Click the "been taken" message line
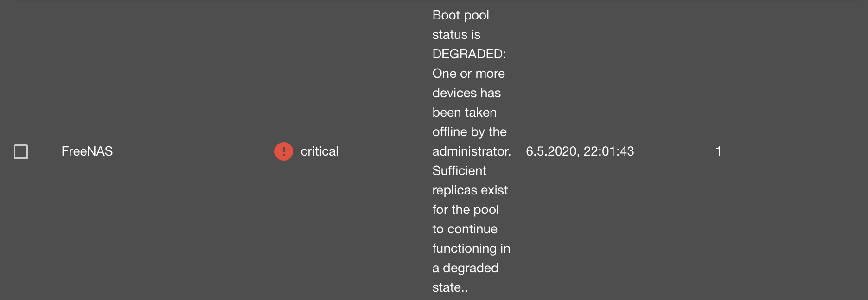This screenshot has height=300, width=868. tap(464, 112)
